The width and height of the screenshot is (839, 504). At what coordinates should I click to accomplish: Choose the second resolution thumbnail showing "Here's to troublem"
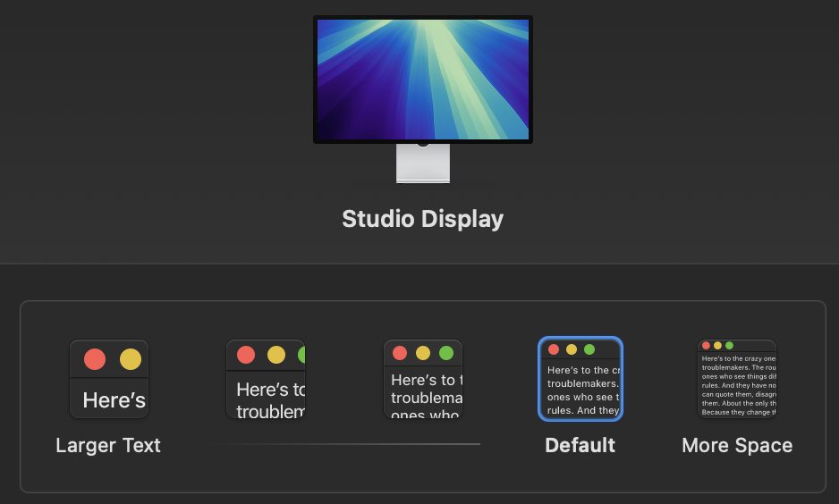266,379
